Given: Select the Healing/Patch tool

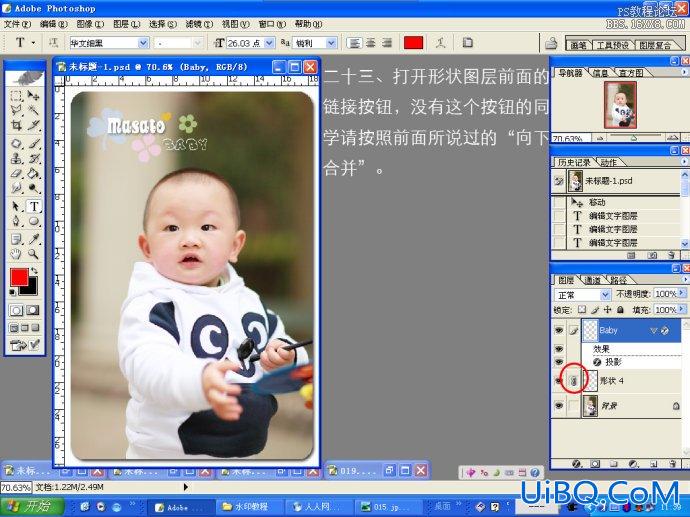Looking at the screenshot, I should 16,143.
